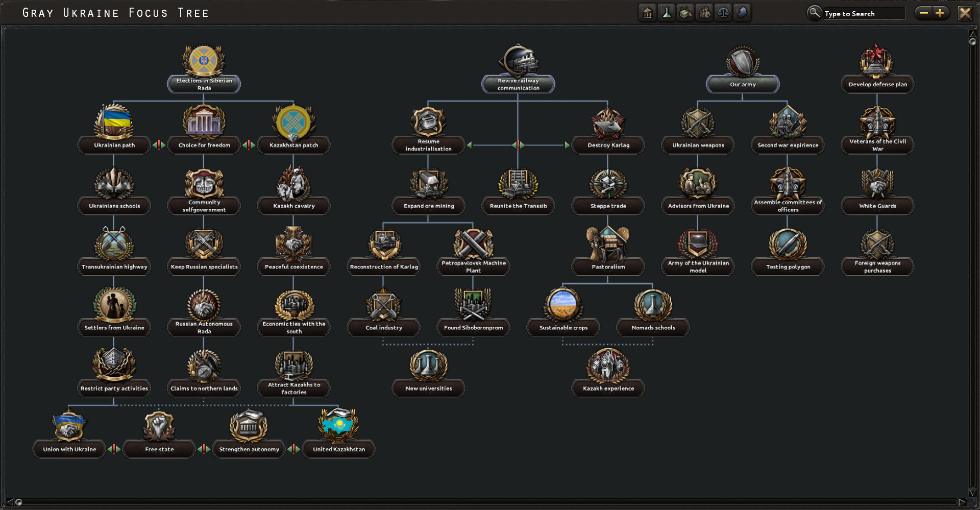Click the Expand ore mining focus label

point(429,206)
